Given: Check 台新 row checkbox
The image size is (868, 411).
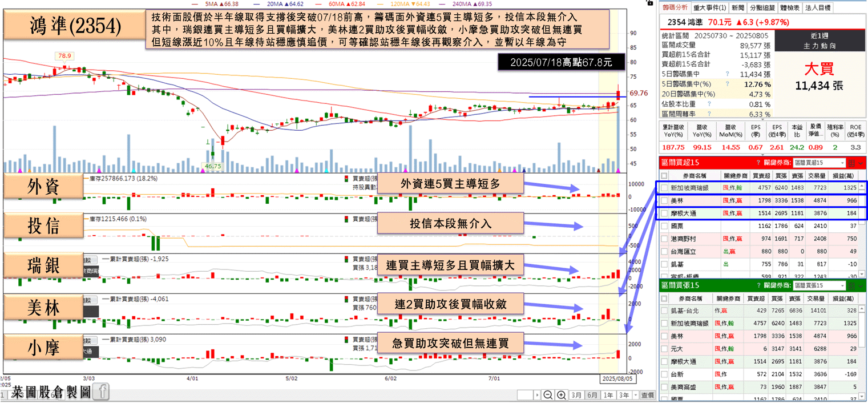Looking at the screenshot, I should tap(664, 374).
